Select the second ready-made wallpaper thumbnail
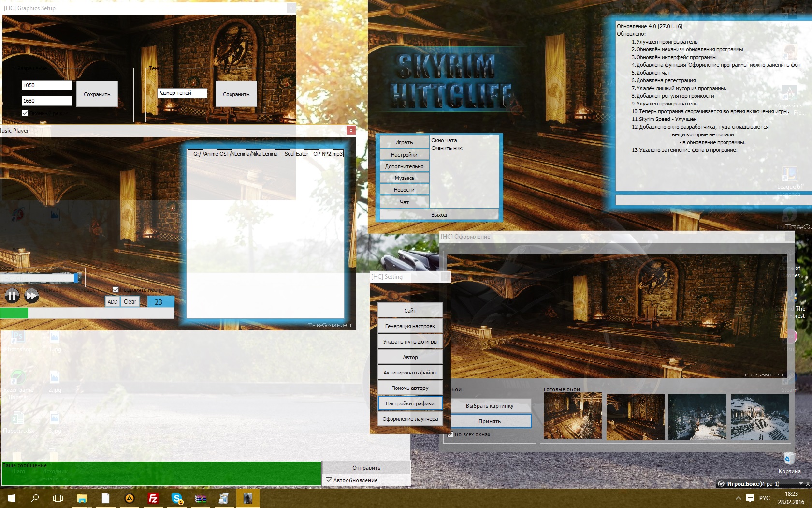This screenshot has height=508, width=812. pos(636,416)
